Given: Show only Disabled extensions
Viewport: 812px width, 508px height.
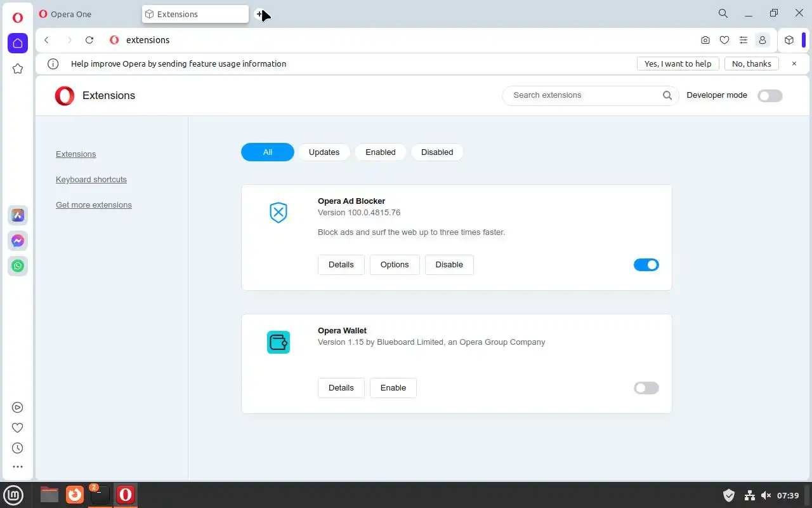Looking at the screenshot, I should pos(437,152).
